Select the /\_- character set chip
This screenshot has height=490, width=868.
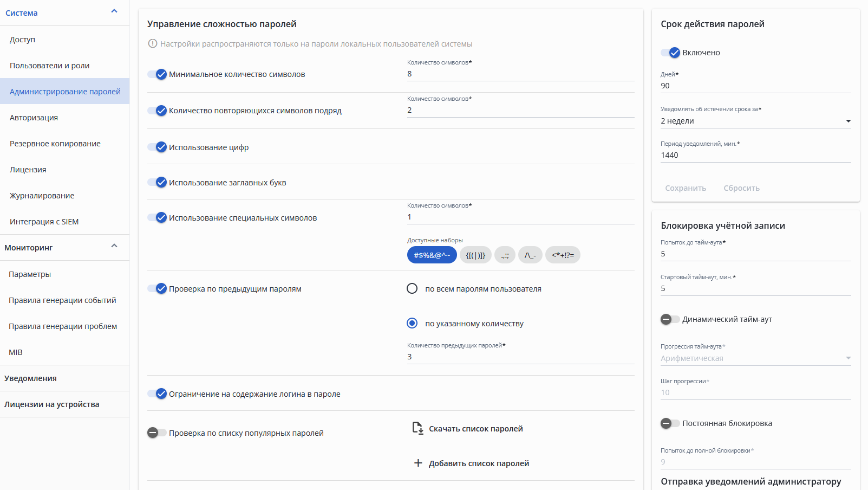(530, 255)
